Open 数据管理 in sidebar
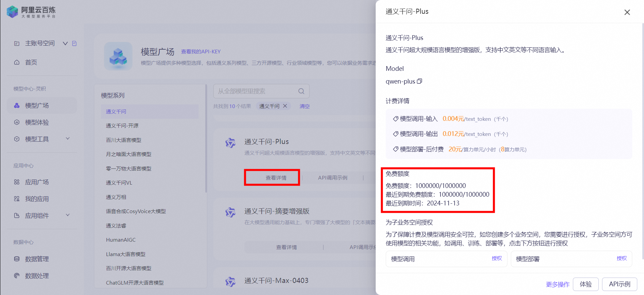 pyautogui.click(x=37, y=259)
